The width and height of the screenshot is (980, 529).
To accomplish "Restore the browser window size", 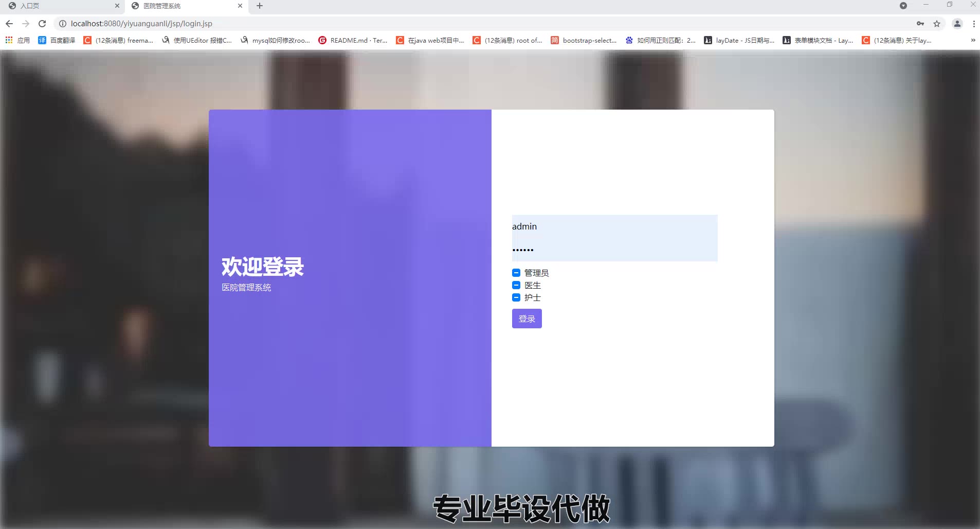I will pos(950,5).
